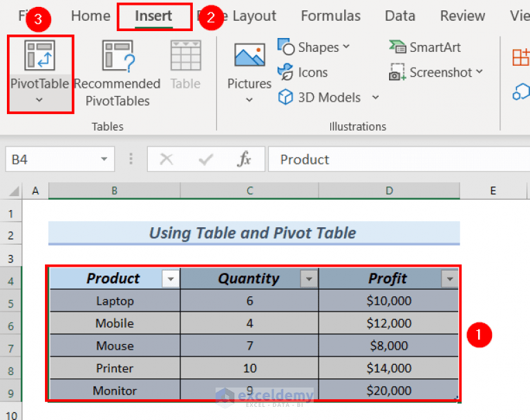Click the Screenshot camera icon
The width and height of the screenshot is (530, 420).
coord(397,72)
